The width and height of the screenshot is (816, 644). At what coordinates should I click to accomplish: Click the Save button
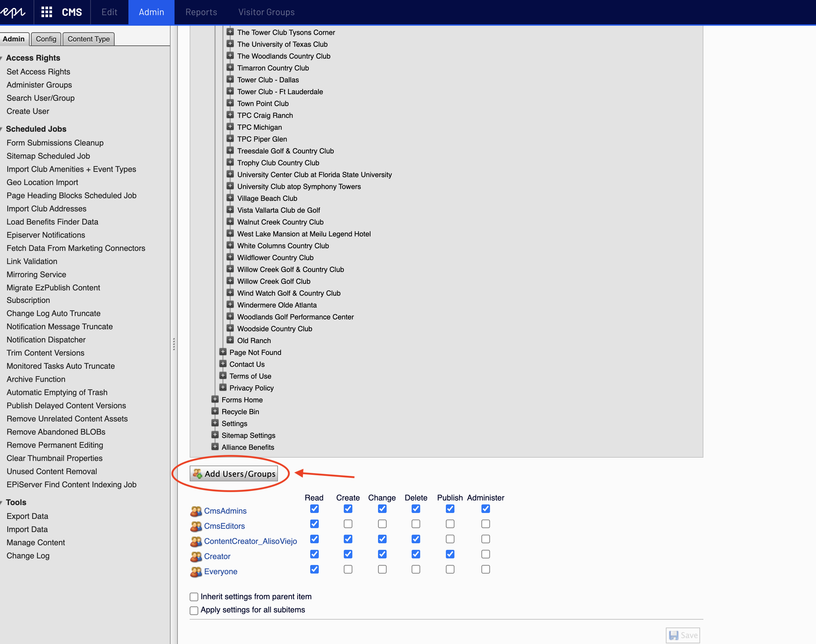coord(683,635)
